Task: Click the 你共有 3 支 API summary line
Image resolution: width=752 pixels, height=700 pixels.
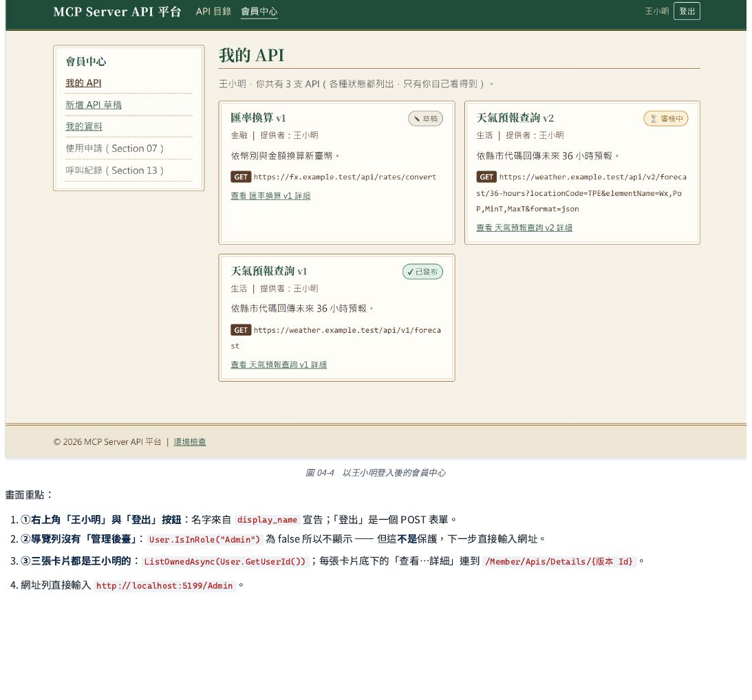Action: point(356,84)
